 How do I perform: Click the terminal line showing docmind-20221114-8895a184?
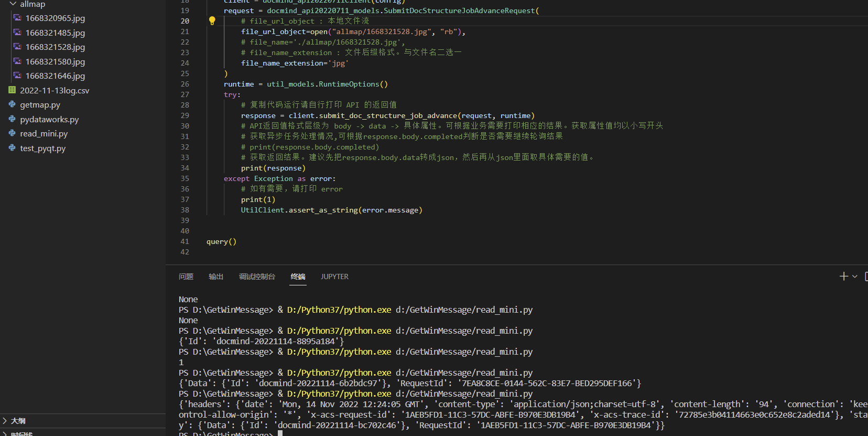[x=262, y=341]
